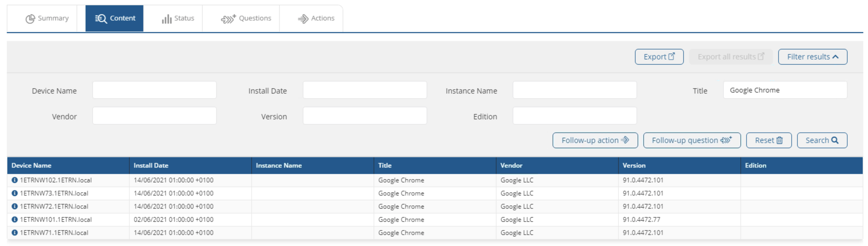Click the Title field containing Google Chrome
868x246 pixels.
pos(785,90)
